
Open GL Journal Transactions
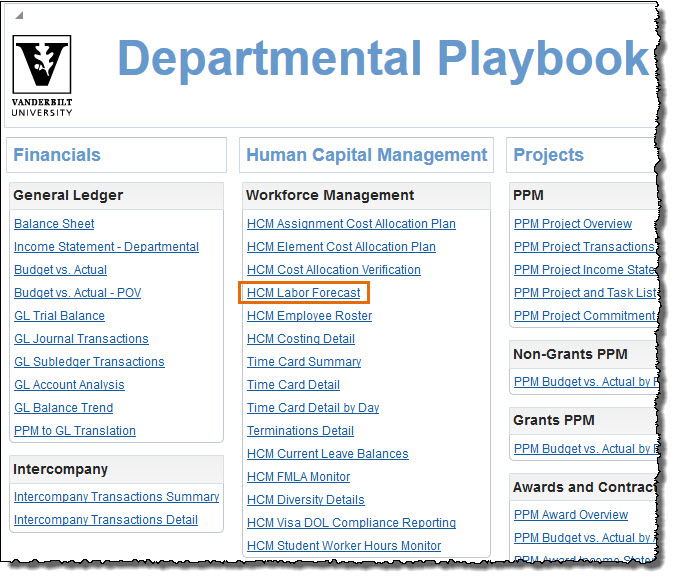[x=81, y=339]
